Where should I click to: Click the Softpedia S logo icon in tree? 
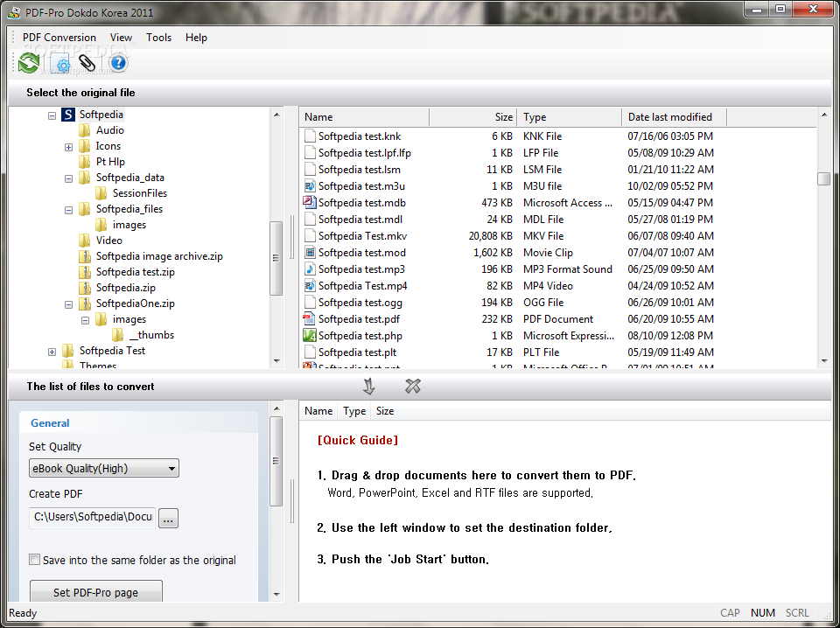click(x=68, y=115)
